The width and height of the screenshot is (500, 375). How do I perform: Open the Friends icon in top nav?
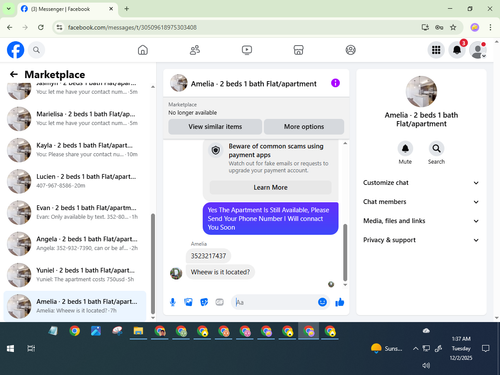pos(195,50)
